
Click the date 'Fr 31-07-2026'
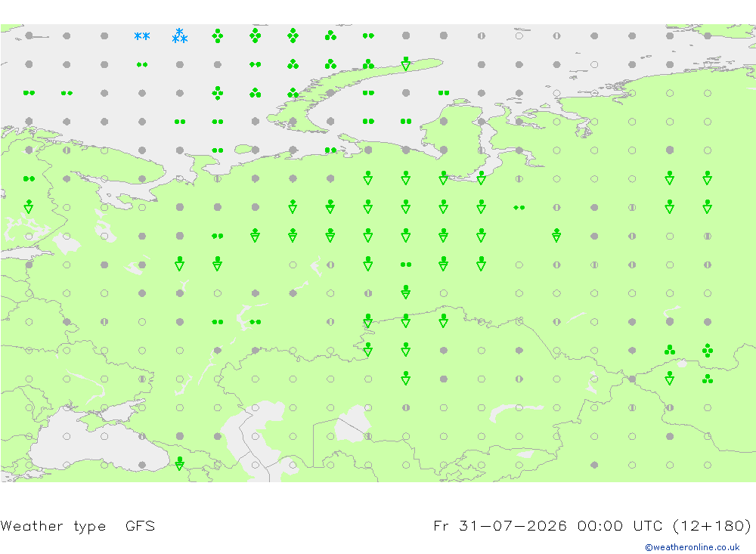[x=500, y=525]
